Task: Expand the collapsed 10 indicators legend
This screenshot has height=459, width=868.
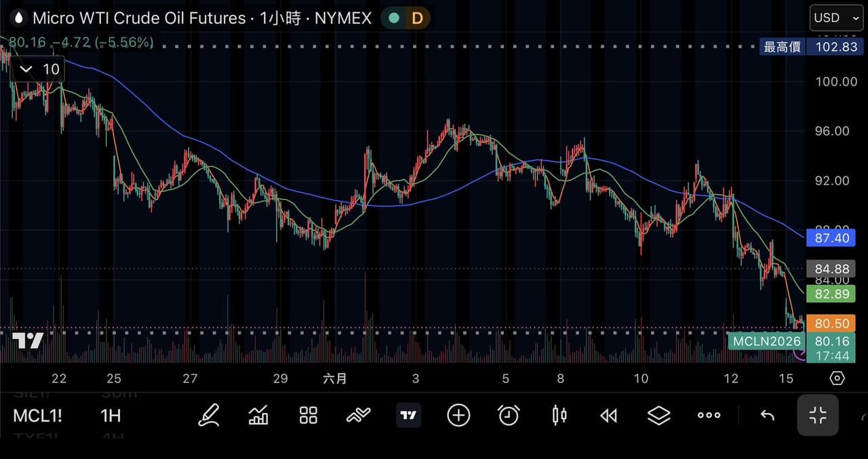Action: (39, 69)
